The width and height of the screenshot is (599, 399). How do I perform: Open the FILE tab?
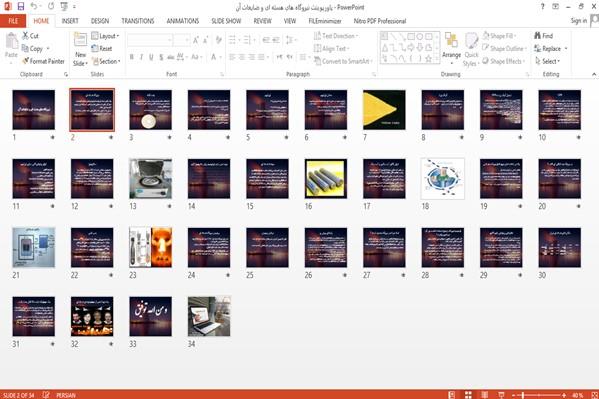point(13,21)
